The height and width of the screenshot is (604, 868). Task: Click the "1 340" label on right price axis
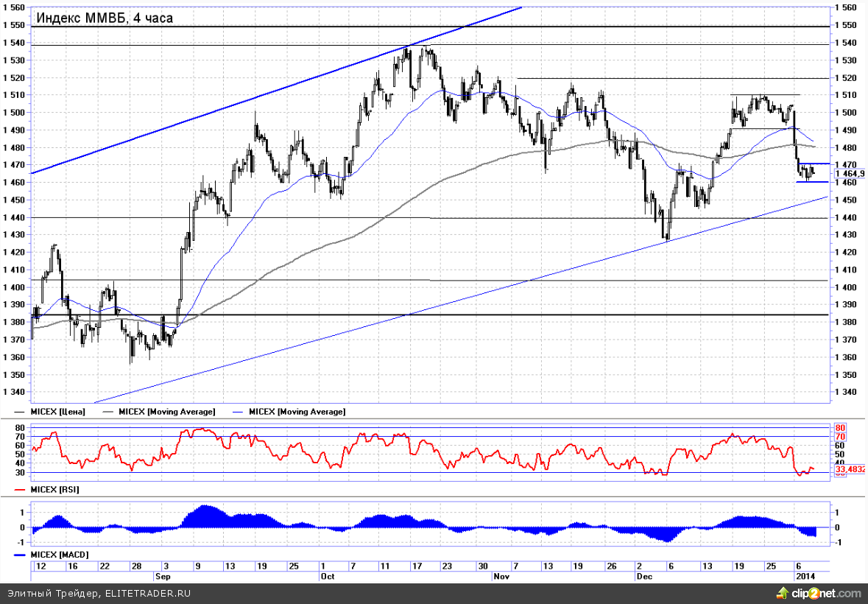(x=844, y=392)
